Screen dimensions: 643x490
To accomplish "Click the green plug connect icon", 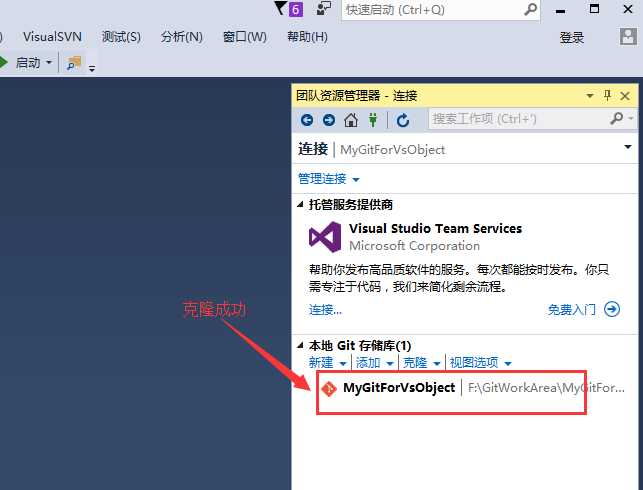I will 373,120.
